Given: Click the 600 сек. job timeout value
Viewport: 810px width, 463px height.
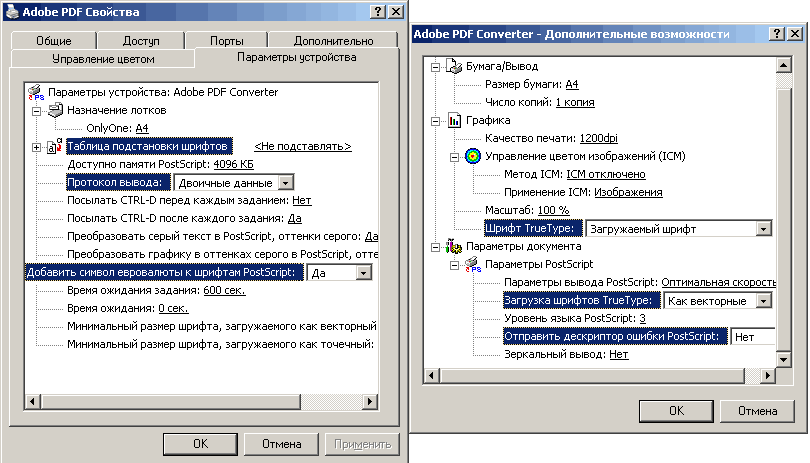Looking at the screenshot, I should tap(224, 290).
